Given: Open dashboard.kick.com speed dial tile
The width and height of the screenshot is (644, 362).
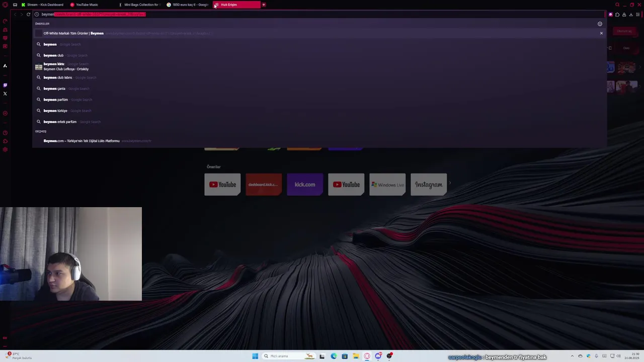Looking at the screenshot, I should click(x=264, y=185).
